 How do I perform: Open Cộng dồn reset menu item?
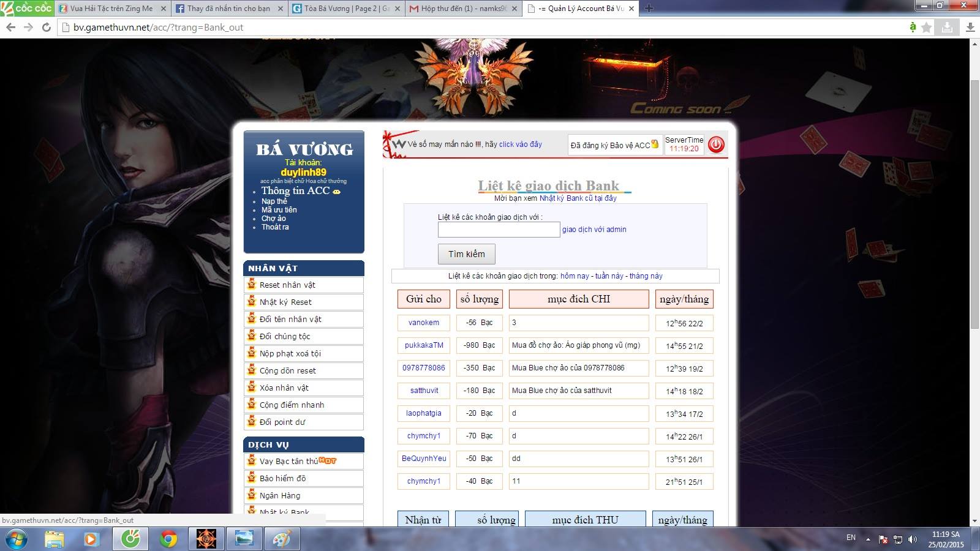coord(304,370)
